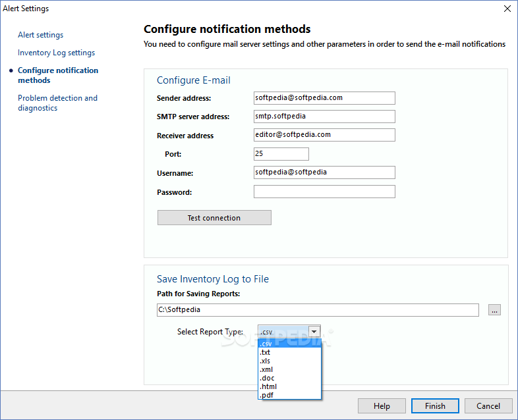The image size is (518, 420).
Task: Click the Sender address field
Action: pyautogui.click(x=324, y=98)
